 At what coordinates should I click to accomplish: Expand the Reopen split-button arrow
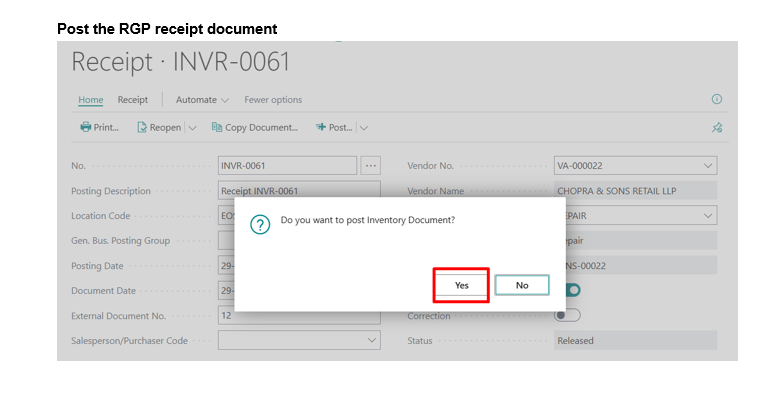192,128
